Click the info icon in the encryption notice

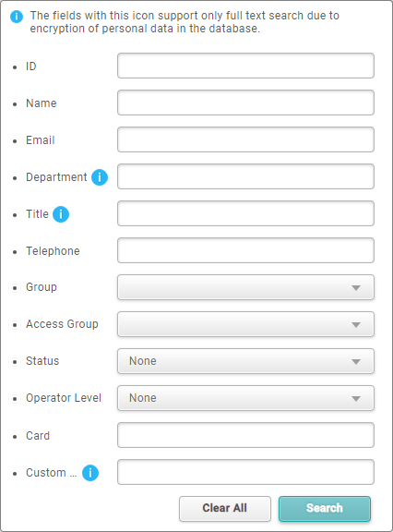(x=17, y=17)
